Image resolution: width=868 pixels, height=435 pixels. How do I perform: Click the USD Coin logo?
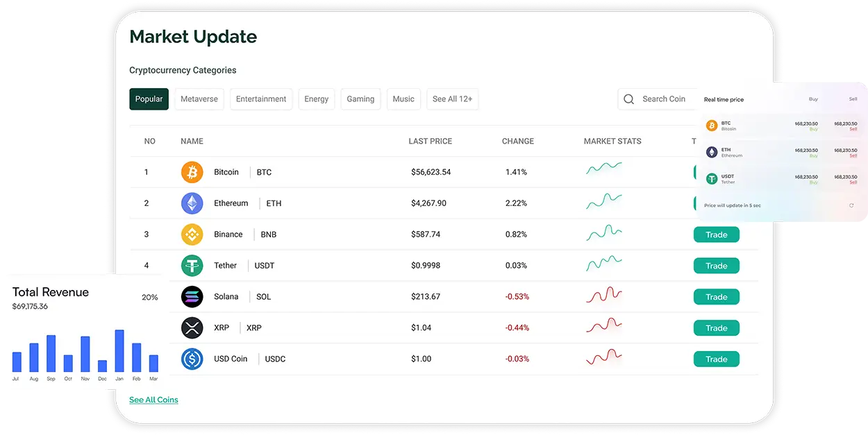[192, 359]
